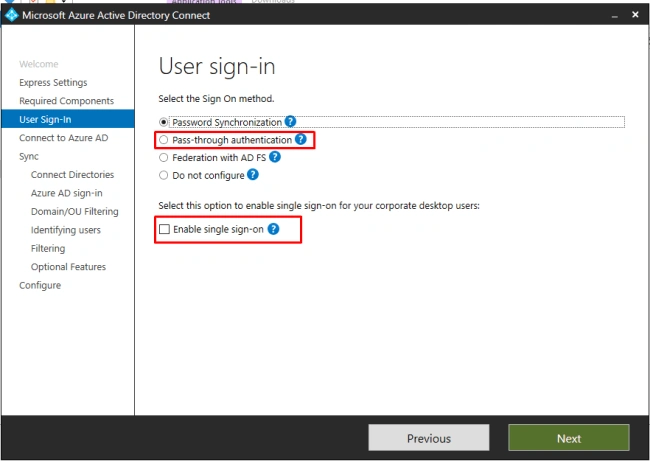Screen dimensions: 650x461
Task: Tick the Enable single sign-on checkbox
Action: (x=165, y=229)
